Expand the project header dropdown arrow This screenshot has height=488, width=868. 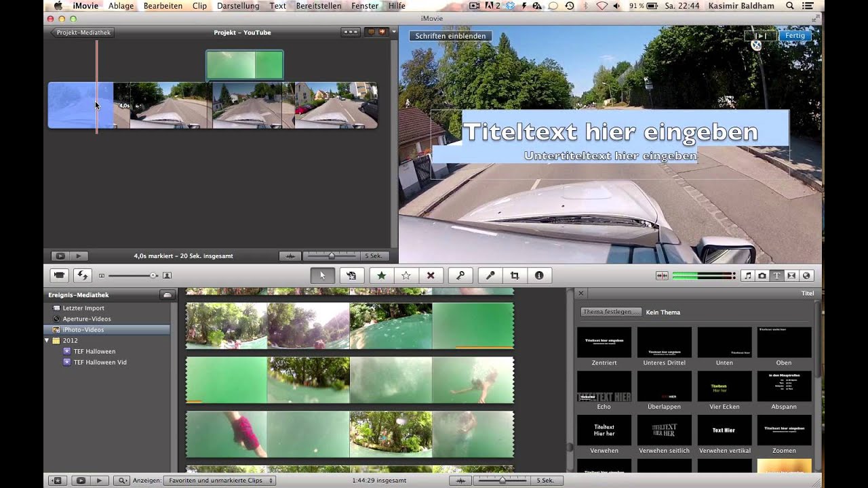tap(394, 32)
